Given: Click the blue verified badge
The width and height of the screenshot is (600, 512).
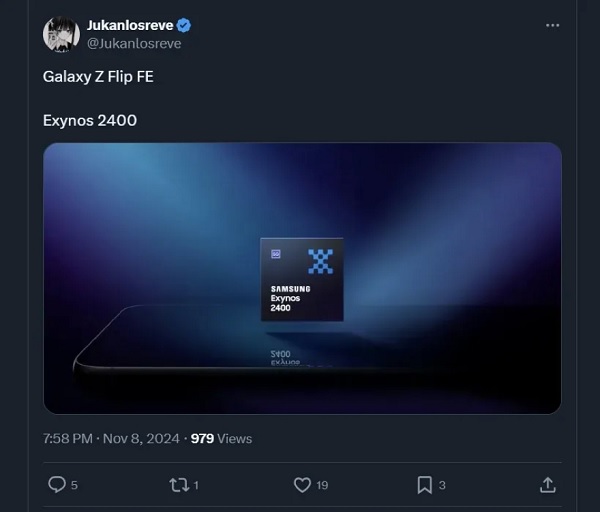Looking at the screenshot, I should pos(184,25).
